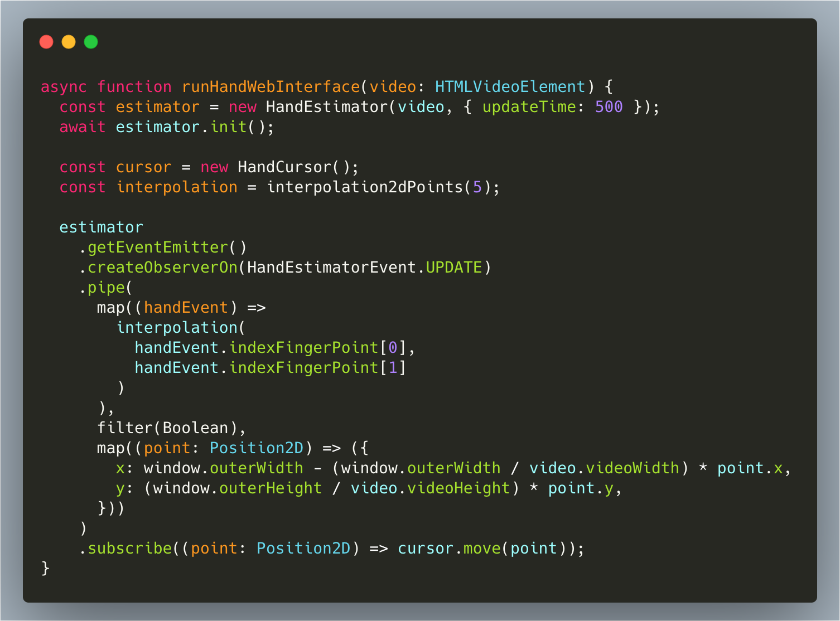Viewport: 840px width, 621px height.
Task: Click the cursor.move call's move method
Action: pos(482,549)
